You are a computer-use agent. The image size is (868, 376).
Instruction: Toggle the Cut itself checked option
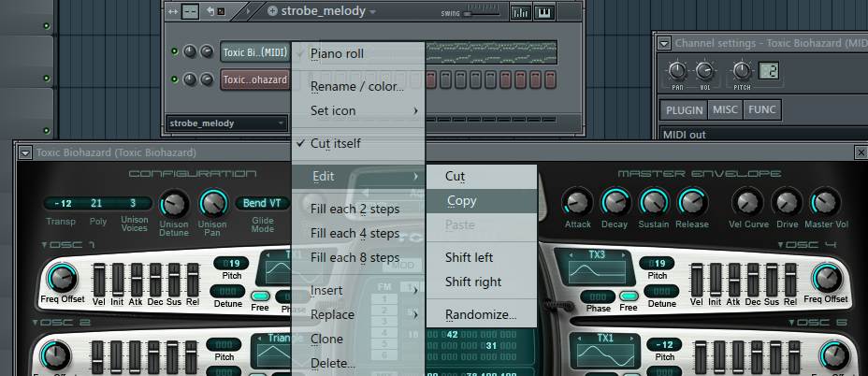click(x=358, y=143)
